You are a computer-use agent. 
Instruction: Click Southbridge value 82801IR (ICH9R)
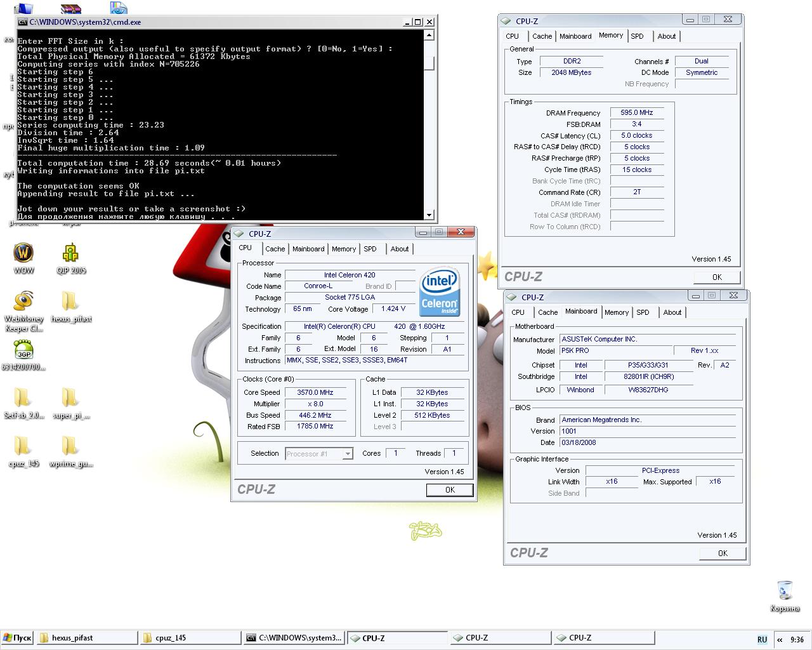tap(649, 376)
